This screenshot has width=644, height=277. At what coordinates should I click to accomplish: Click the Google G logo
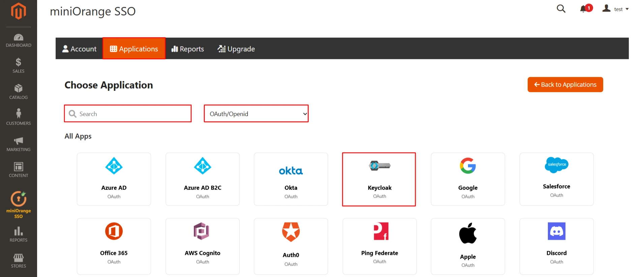pyautogui.click(x=468, y=166)
